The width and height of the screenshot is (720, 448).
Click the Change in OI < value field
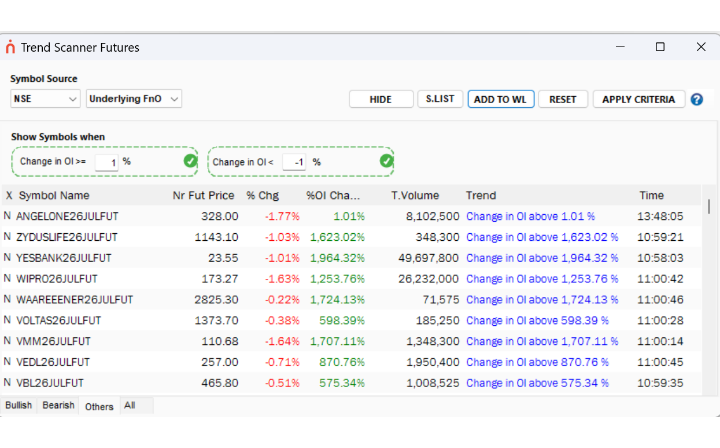click(x=294, y=162)
